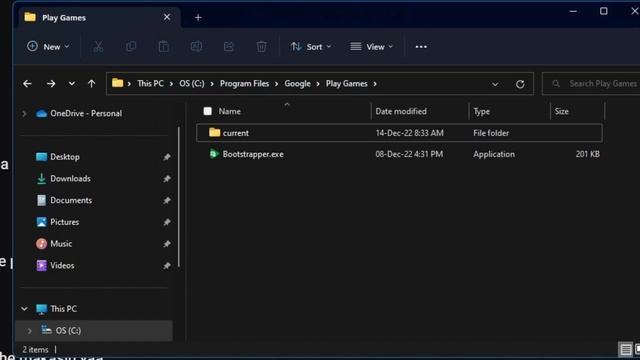Click the pin icon beside Documents
640x360 pixels.
pyautogui.click(x=167, y=200)
